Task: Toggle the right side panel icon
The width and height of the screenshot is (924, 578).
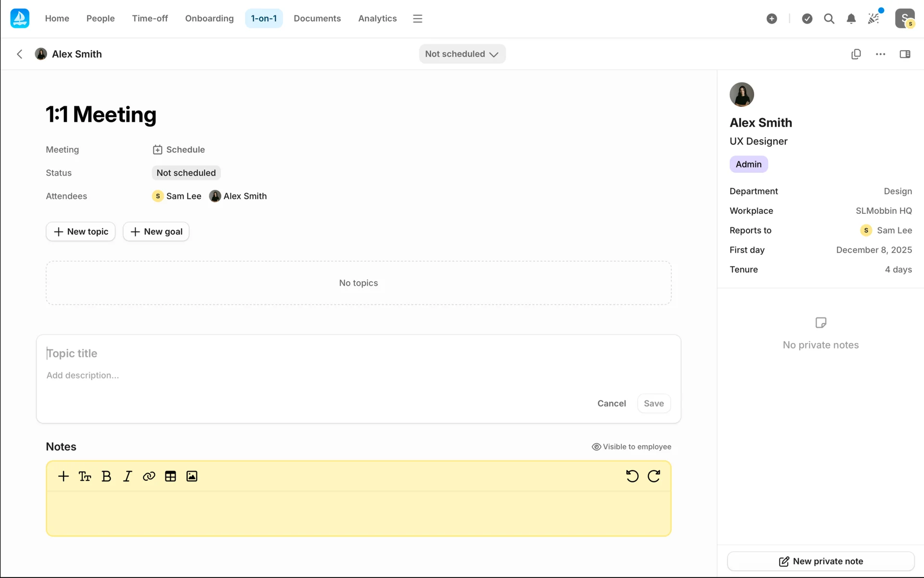Action: [x=905, y=54]
